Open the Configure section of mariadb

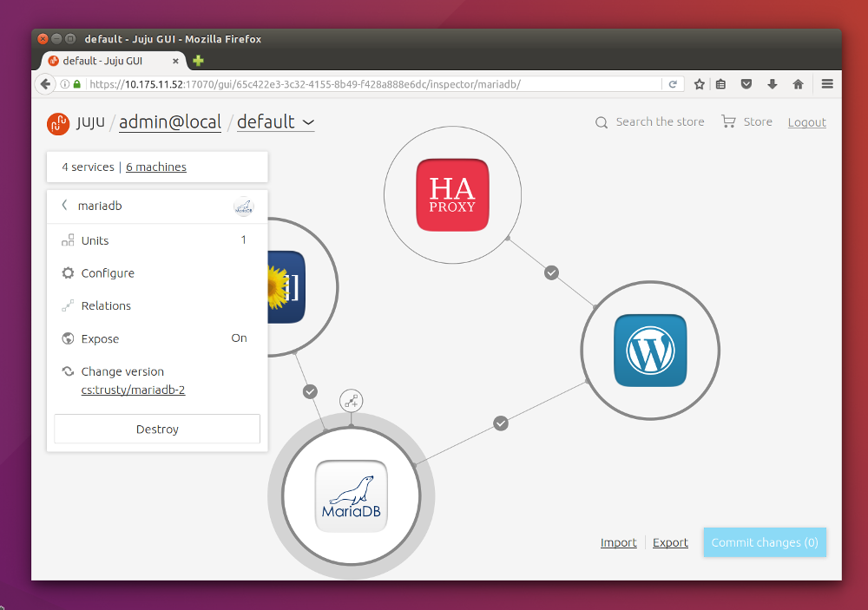pyautogui.click(x=108, y=273)
